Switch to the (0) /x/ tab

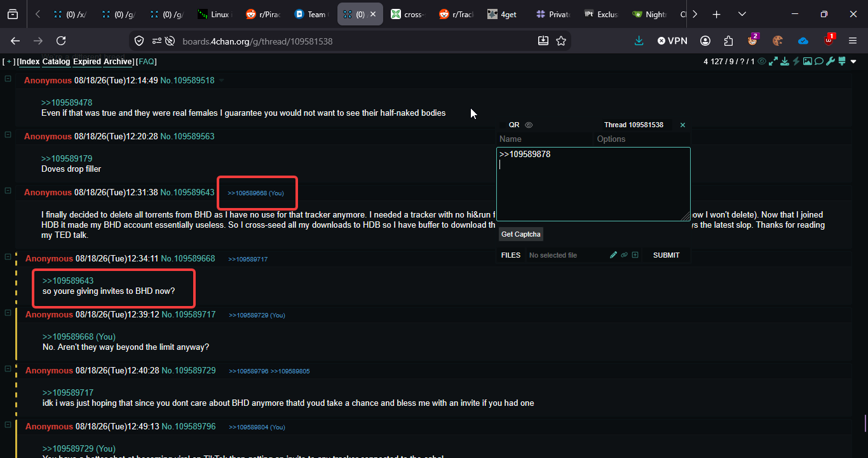pos(70,14)
